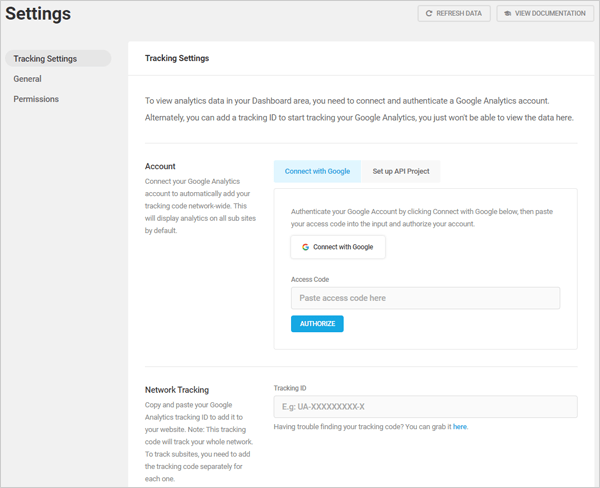
Task: Switch to Set up API Project tab
Action: click(x=401, y=171)
